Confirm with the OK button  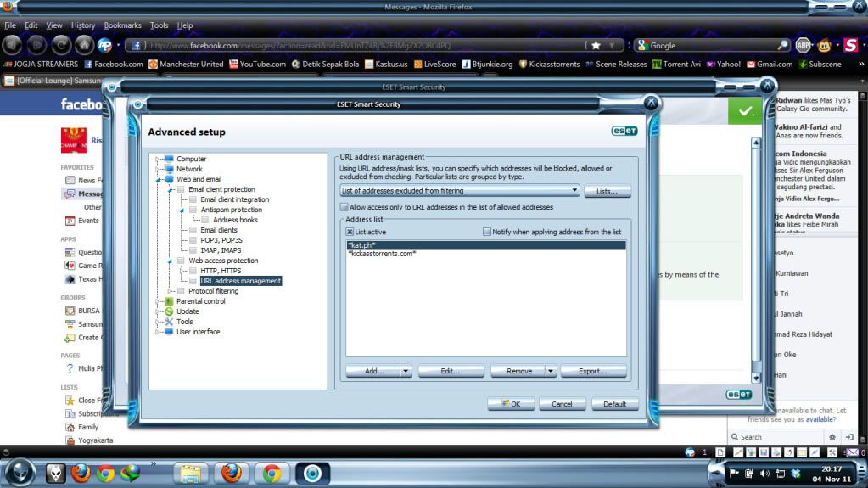coord(511,404)
